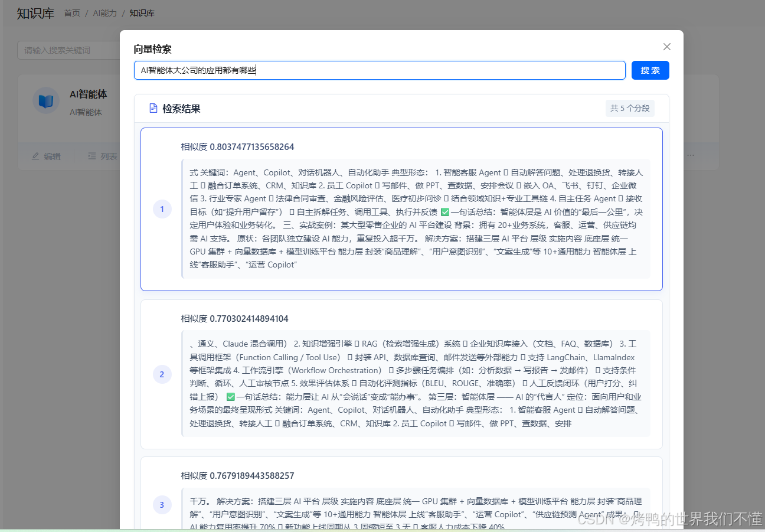Open AI能力 breadcrumb link
The width and height of the screenshot is (765, 532).
coord(105,13)
